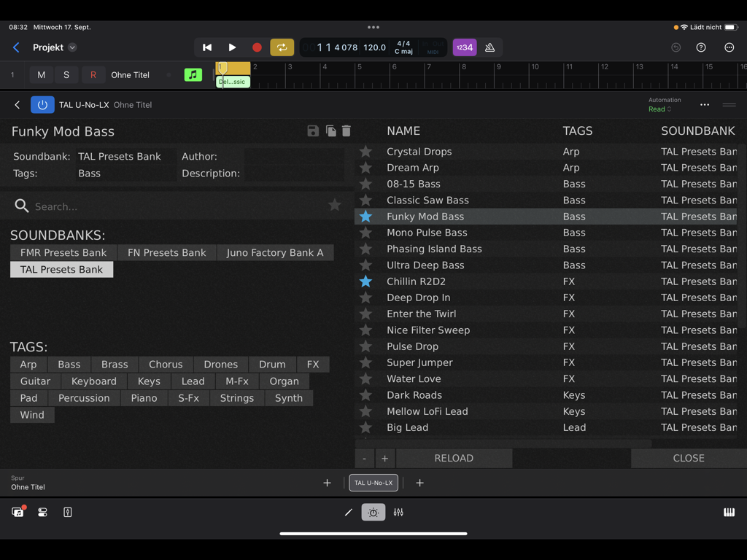The height and width of the screenshot is (560, 747).
Task: Save the current preset
Action: tap(313, 131)
